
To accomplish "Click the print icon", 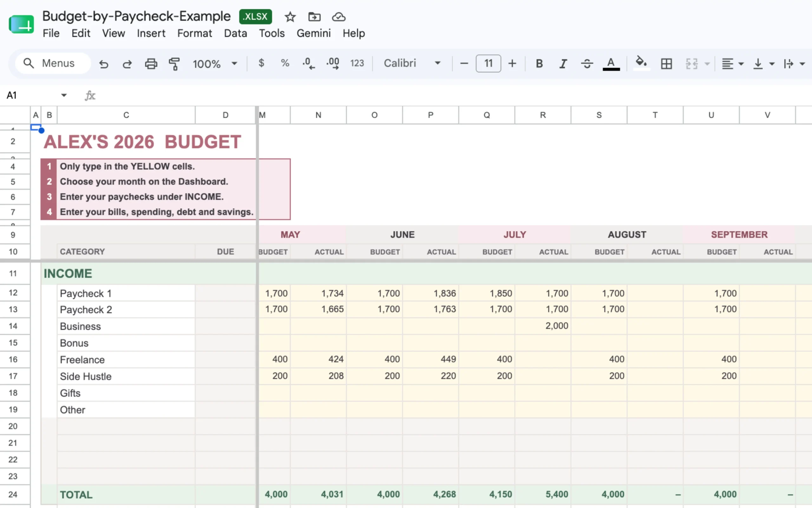I will click(x=151, y=63).
